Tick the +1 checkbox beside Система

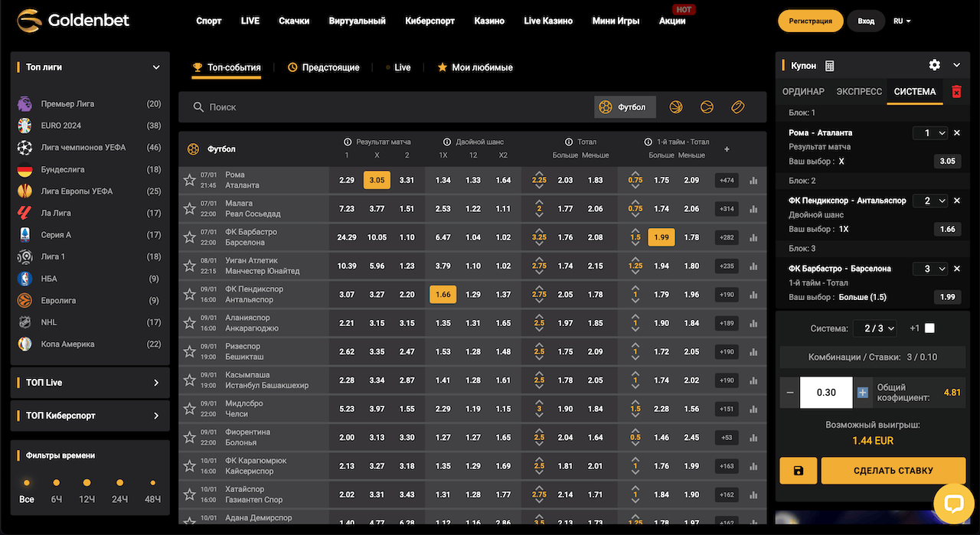click(x=929, y=328)
